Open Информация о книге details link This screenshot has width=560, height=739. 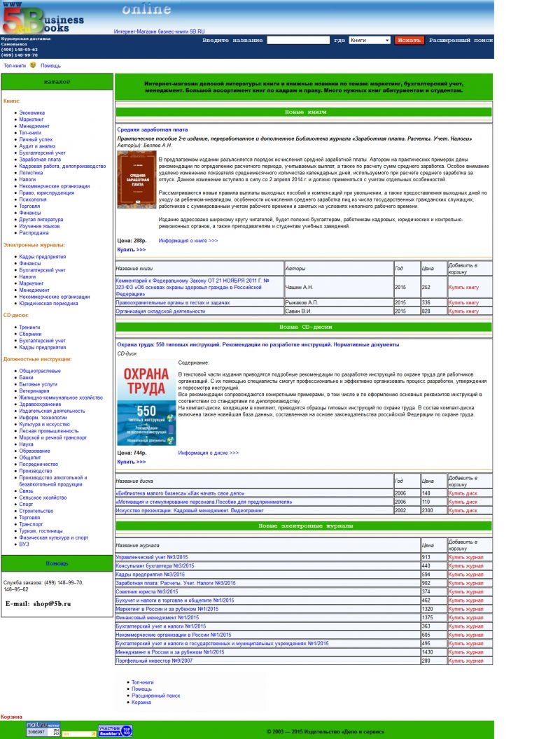188,240
